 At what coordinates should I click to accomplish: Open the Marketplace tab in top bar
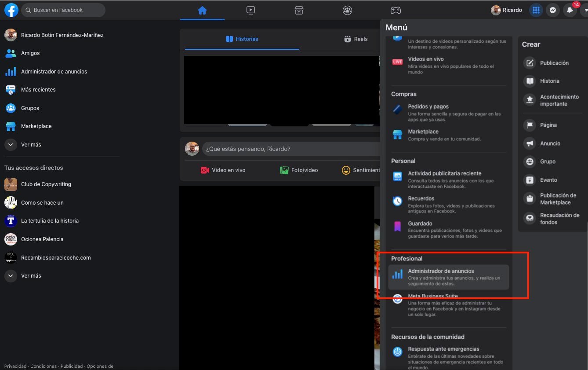pos(299,11)
